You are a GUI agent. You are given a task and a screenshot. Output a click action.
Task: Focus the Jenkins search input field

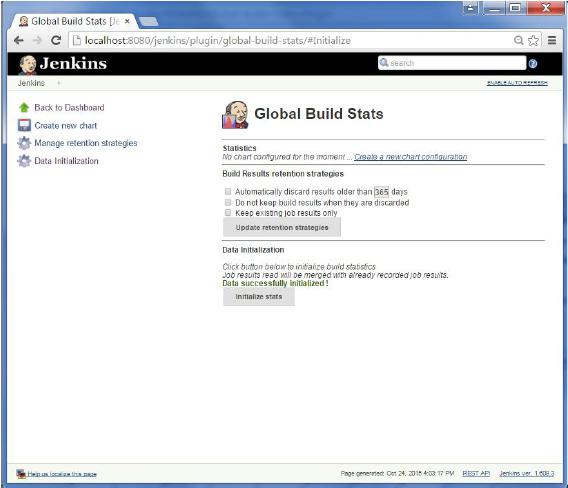point(452,63)
